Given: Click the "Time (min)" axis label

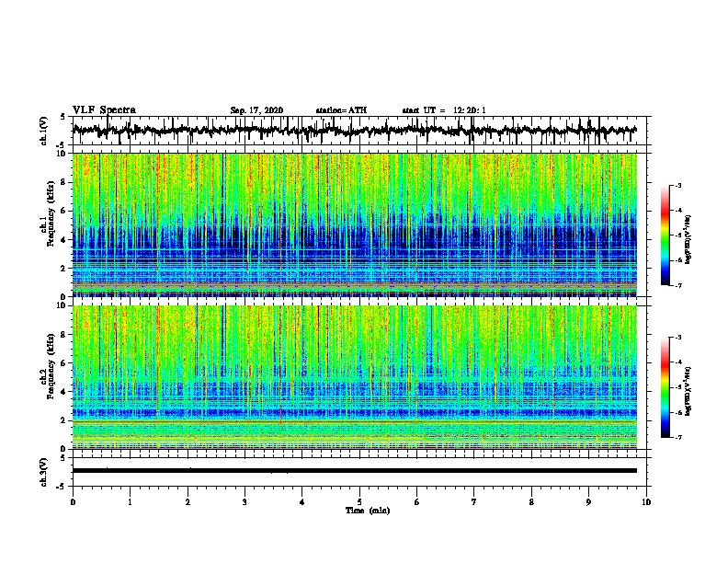Looking at the screenshot, I should click(x=368, y=511).
